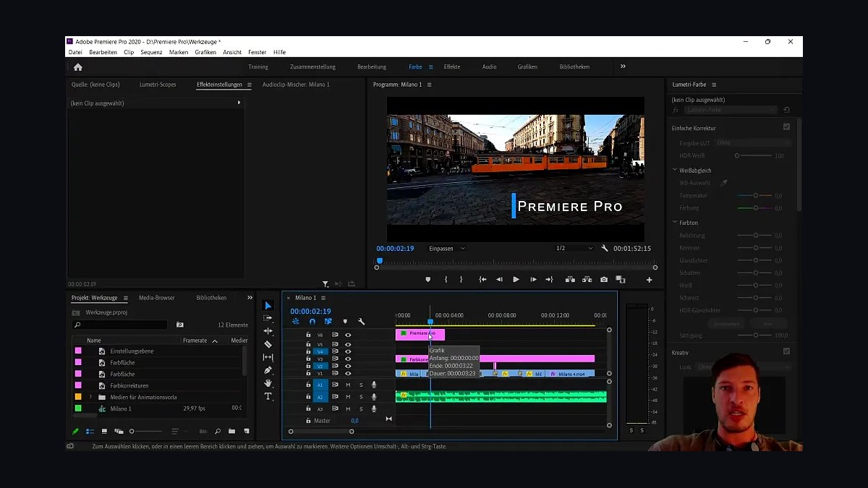The height and width of the screenshot is (488, 868).
Task: Click the Home icon
Action: pos(78,67)
